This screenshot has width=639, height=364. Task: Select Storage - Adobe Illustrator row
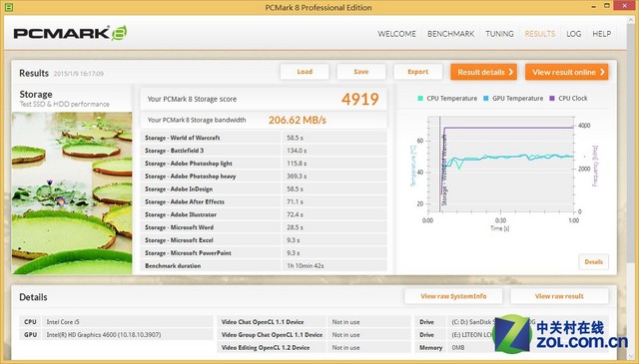(264, 214)
